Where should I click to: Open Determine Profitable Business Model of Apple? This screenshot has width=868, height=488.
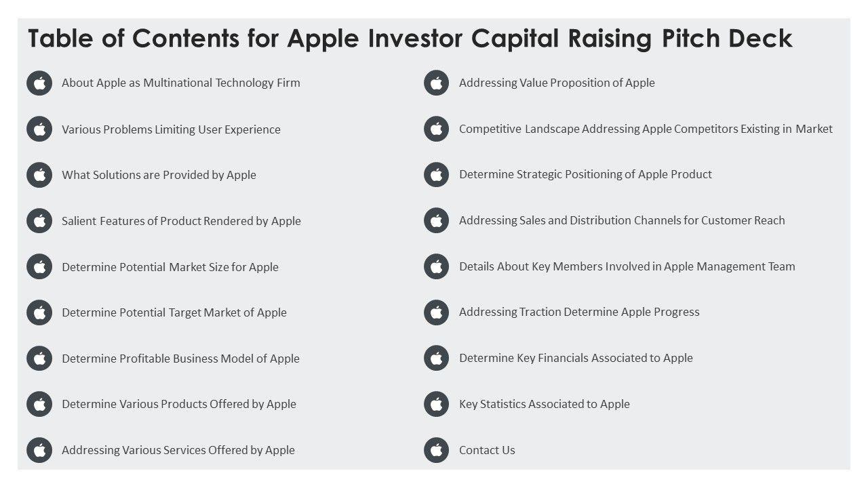tap(180, 359)
